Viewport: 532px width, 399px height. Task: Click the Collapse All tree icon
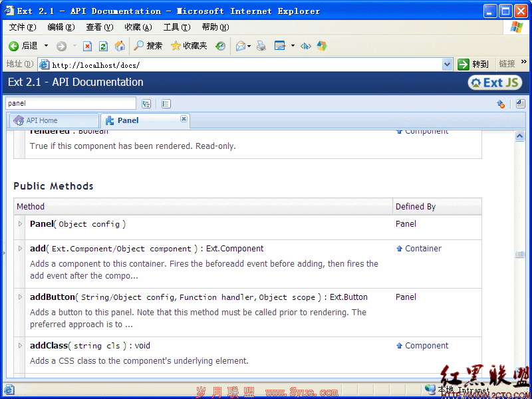tap(166, 104)
